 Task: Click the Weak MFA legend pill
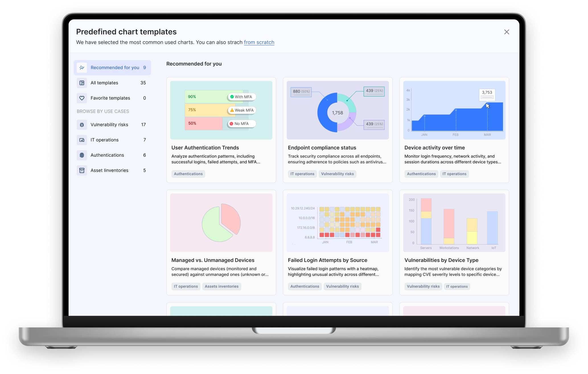(242, 110)
